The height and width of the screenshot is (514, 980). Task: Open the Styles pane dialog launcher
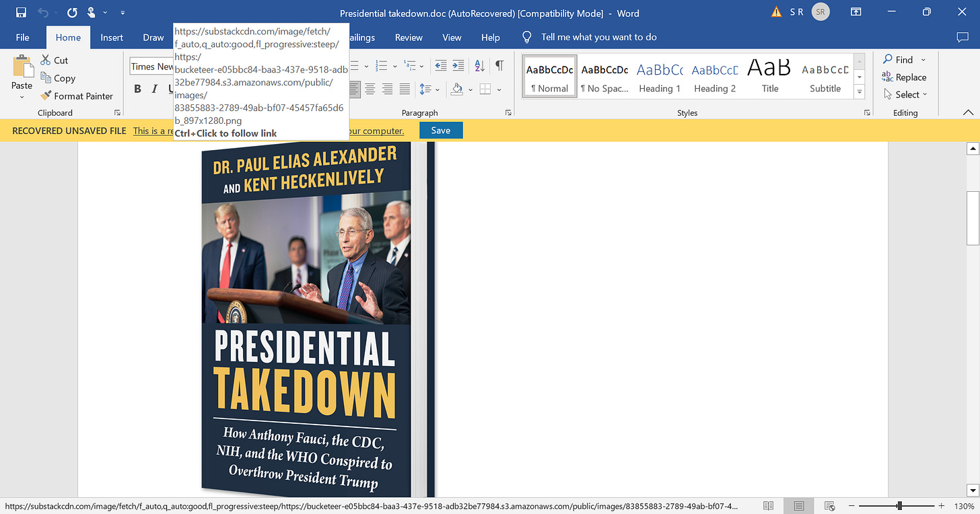click(868, 113)
